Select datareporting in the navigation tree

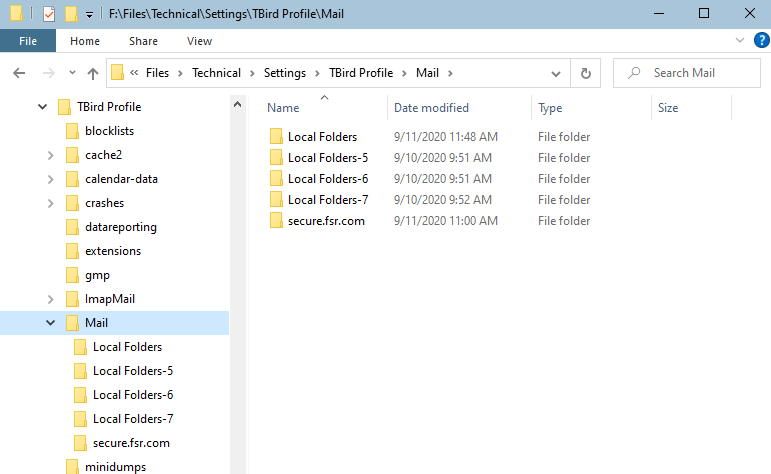pyautogui.click(x=121, y=227)
